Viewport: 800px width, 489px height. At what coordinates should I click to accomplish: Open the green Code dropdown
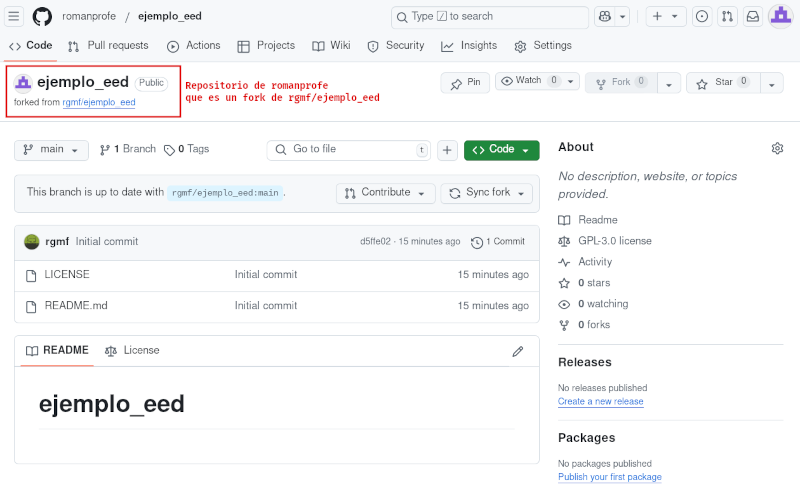[x=501, y=150]
